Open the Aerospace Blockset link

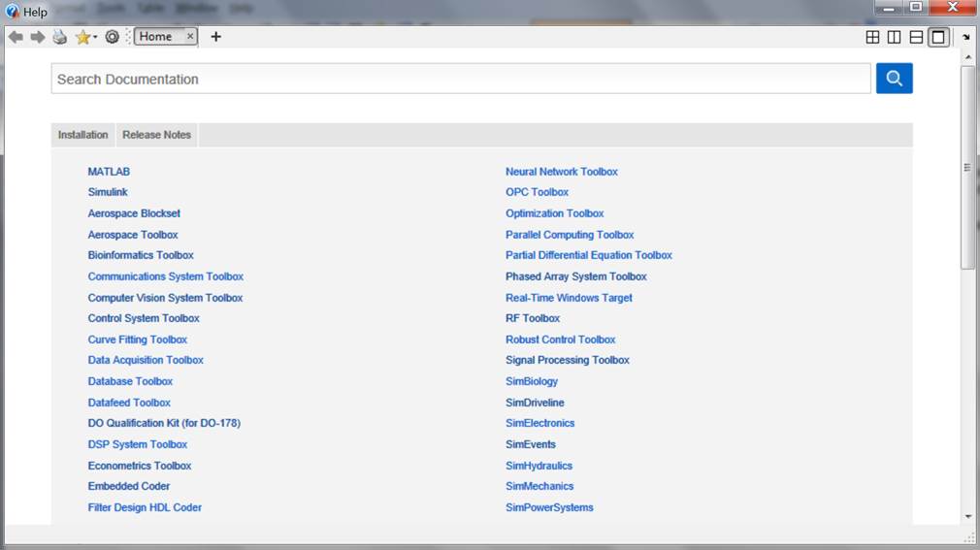pyautogui.click(x=134, y=213)
